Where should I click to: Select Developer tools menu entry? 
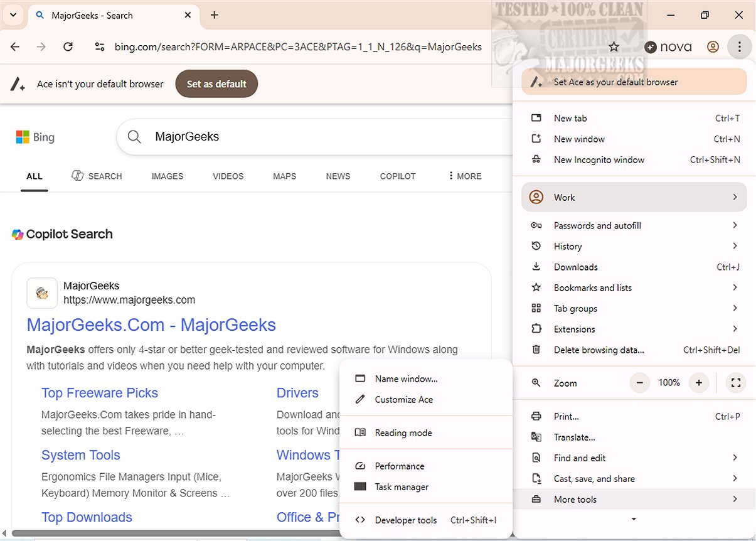(x=405, y=520)
